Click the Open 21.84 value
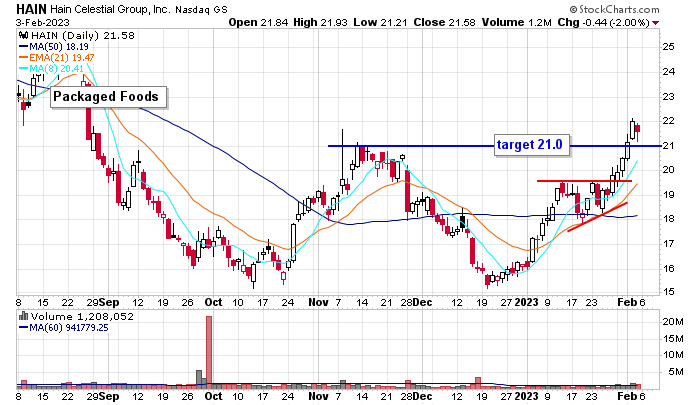The width and height of the screenshot is (700, 405). click(x=258, y=22)
